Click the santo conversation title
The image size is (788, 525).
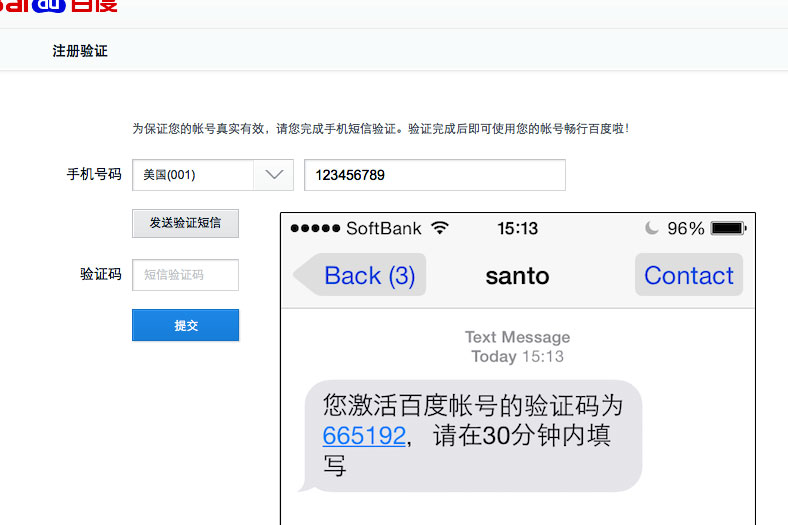click(517, 276)
